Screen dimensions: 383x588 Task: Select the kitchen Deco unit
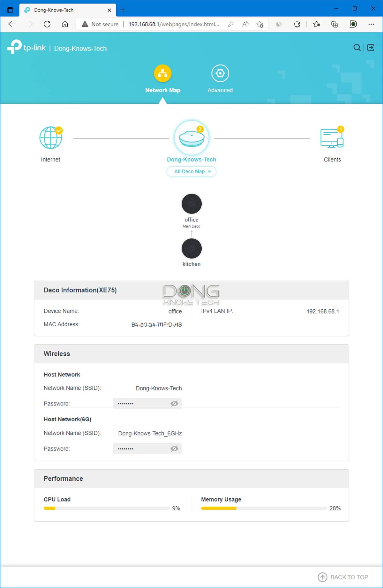[191, 248]
